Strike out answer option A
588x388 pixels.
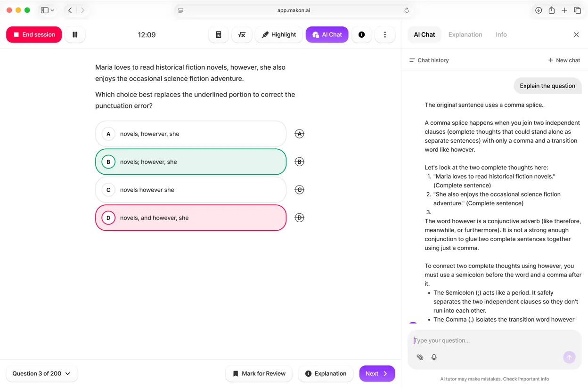click(299, 134)
